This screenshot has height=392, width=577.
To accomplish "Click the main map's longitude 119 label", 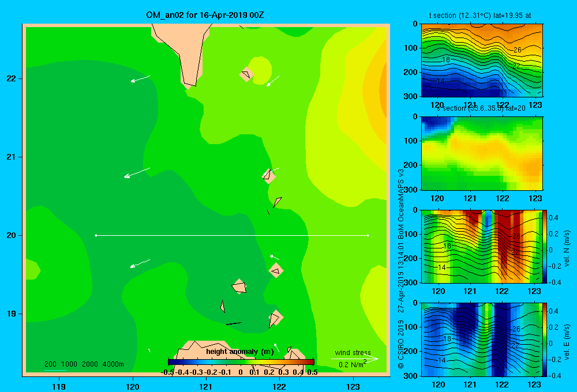I will tap(59, 386).
